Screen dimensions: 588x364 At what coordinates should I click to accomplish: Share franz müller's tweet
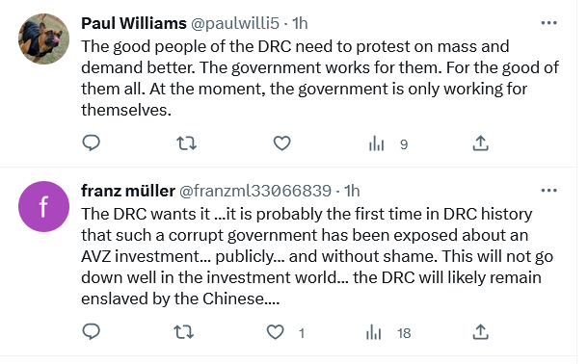pyautogui.click(x=480, y=332)
